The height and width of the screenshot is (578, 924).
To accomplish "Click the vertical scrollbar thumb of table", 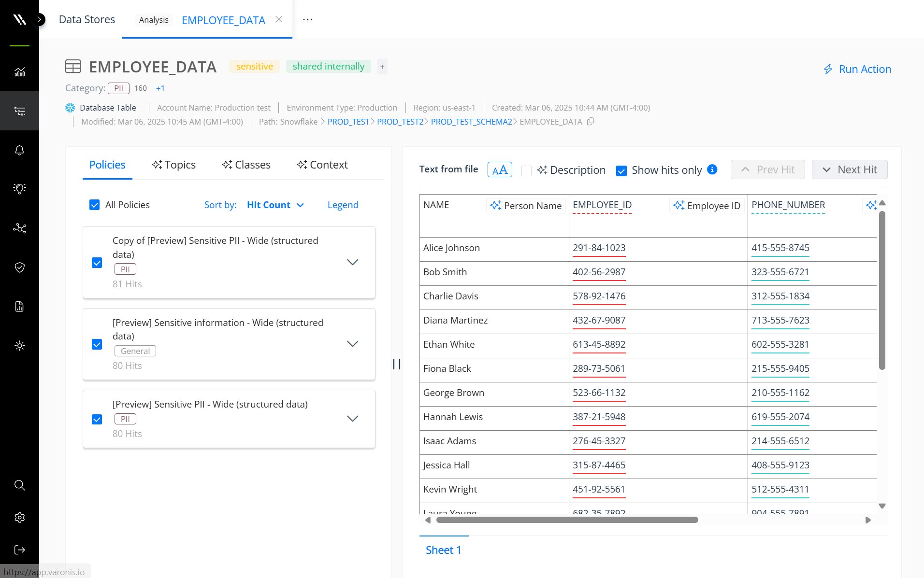I will click(882, 291).
